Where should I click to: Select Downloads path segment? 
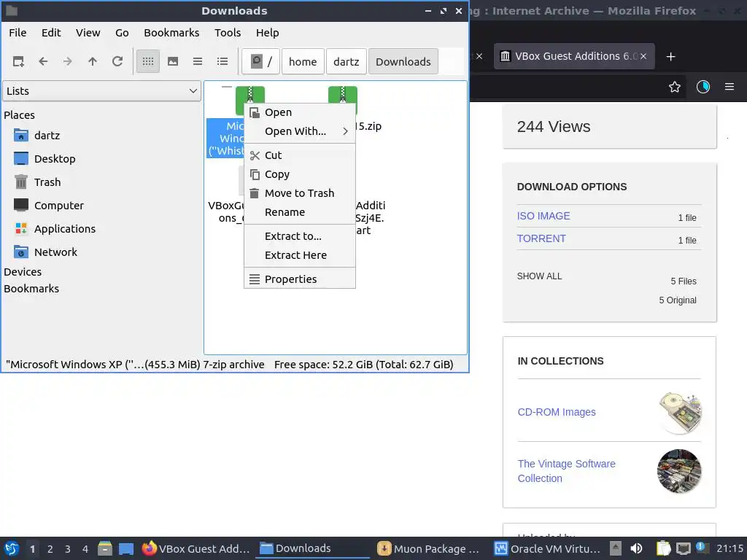tap(403, 61)
